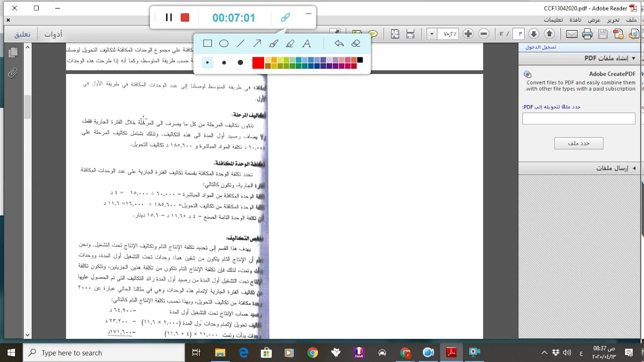This screenshot has width=644, height=362.
Task: Pause the screen recording
Action: pos(169,18)
